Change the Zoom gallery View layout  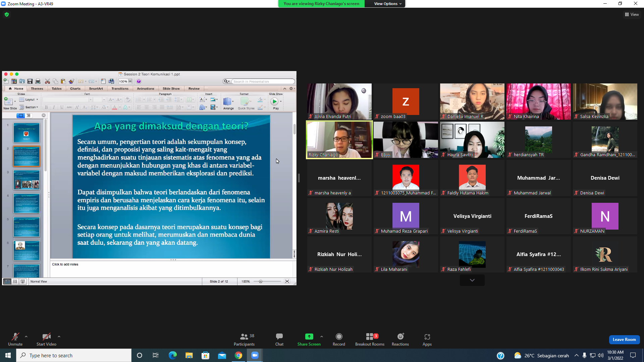click(632, 14)
